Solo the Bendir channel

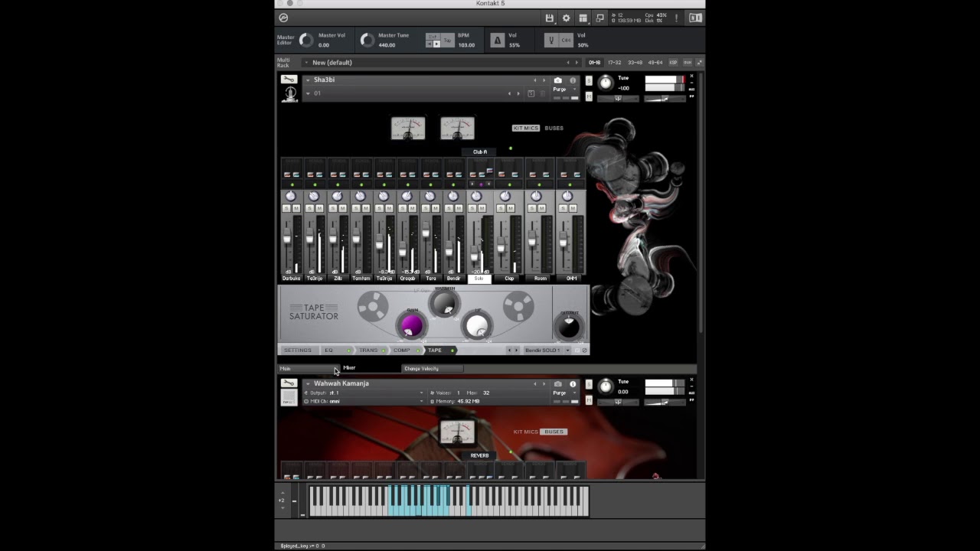pyautogui.click(x=449, y=208)
